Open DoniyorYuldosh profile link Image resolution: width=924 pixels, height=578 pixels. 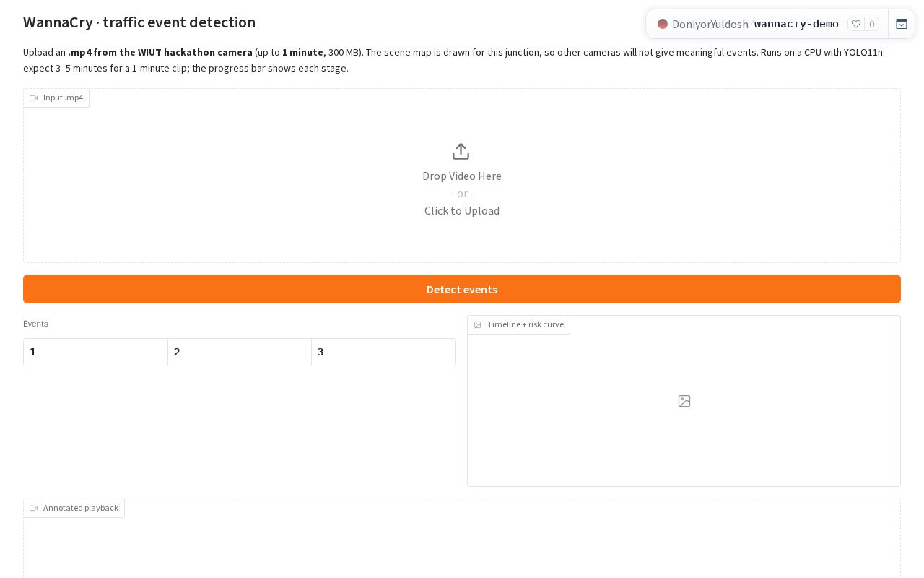click(710, 24)
